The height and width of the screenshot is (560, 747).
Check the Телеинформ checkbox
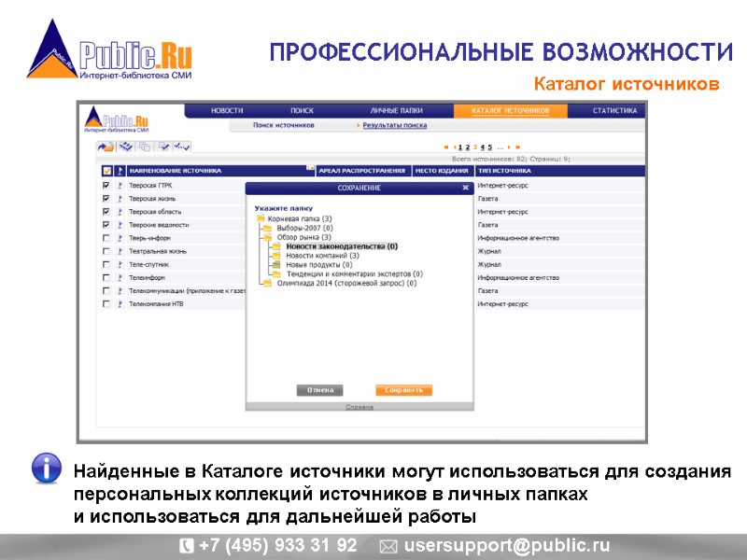pyautogui.click(x=106, y=277)
